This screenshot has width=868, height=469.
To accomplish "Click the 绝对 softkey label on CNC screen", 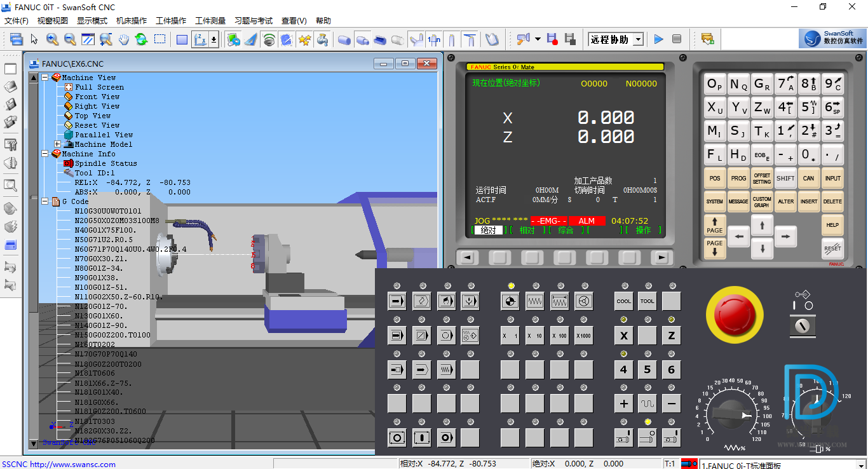I will (489, 230).
